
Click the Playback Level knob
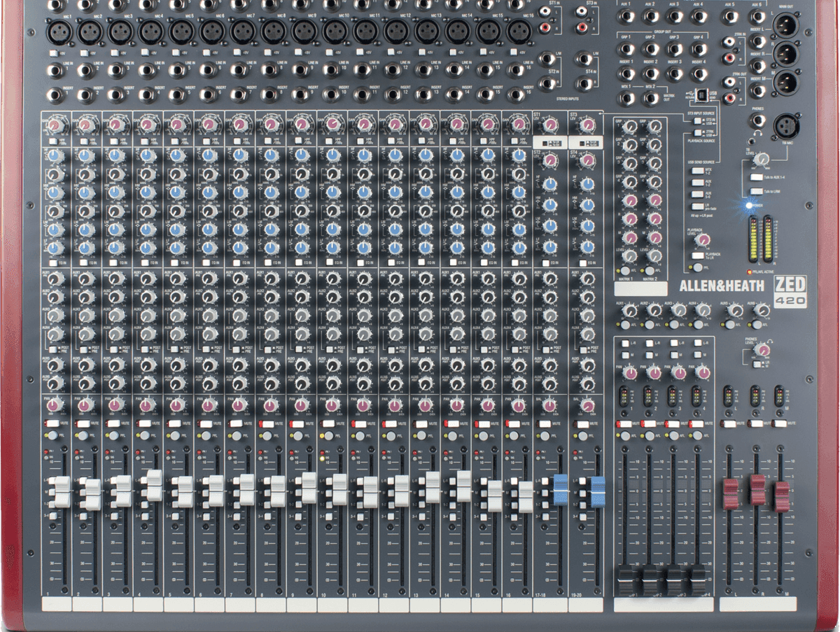click(702, 239)
